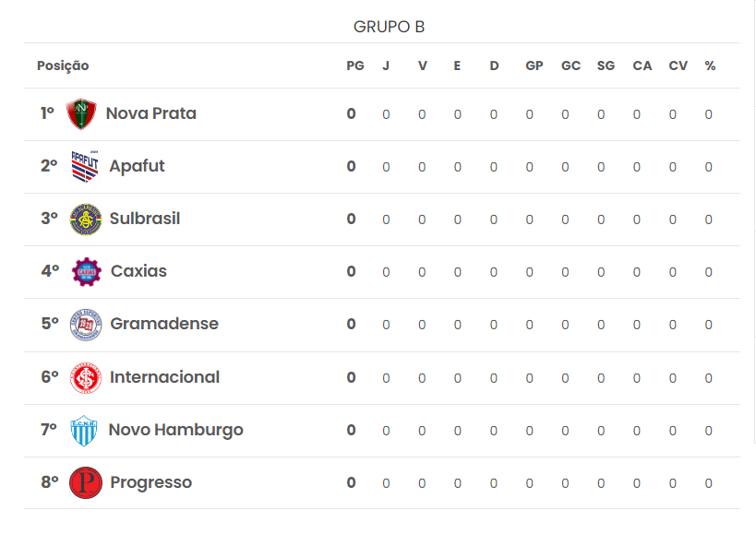Image resolution: width=756 pixels, height=534 pixels.
Task: Click the Apafut team logo
Action: [x=85, y=167]
